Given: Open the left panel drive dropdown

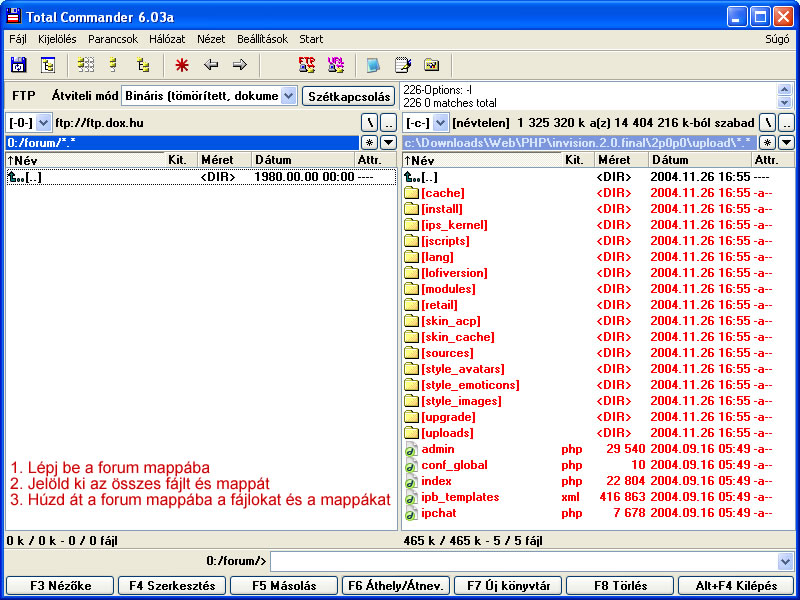Looking at the screenshot, I should click(x=43, y=122).
